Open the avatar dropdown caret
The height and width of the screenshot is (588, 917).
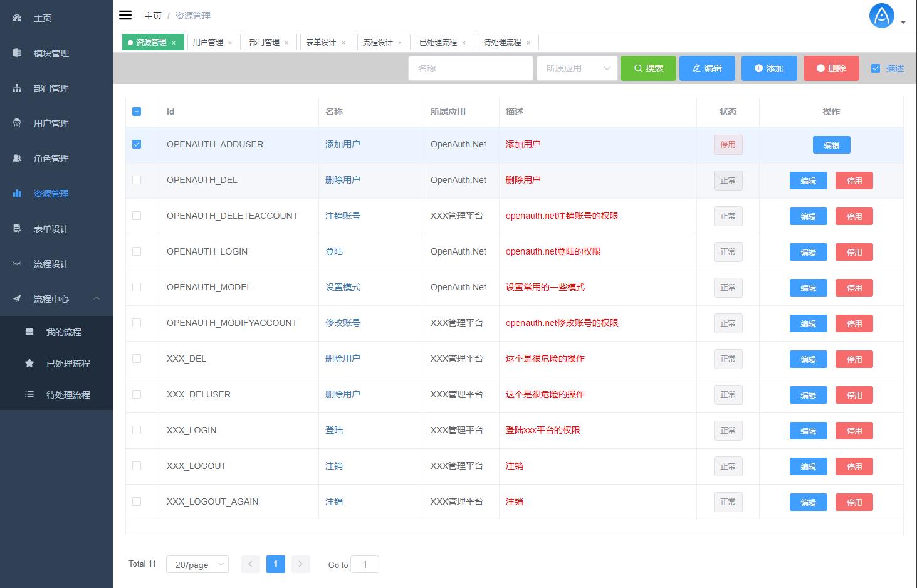pyautogui.click(x=903, y=23)
